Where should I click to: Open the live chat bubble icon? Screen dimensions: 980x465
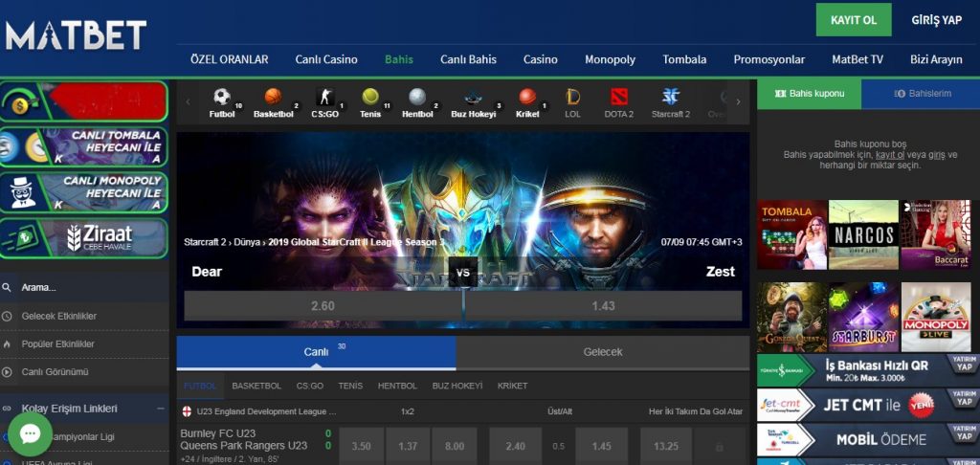pyautogui.click(x=30, y=434)
